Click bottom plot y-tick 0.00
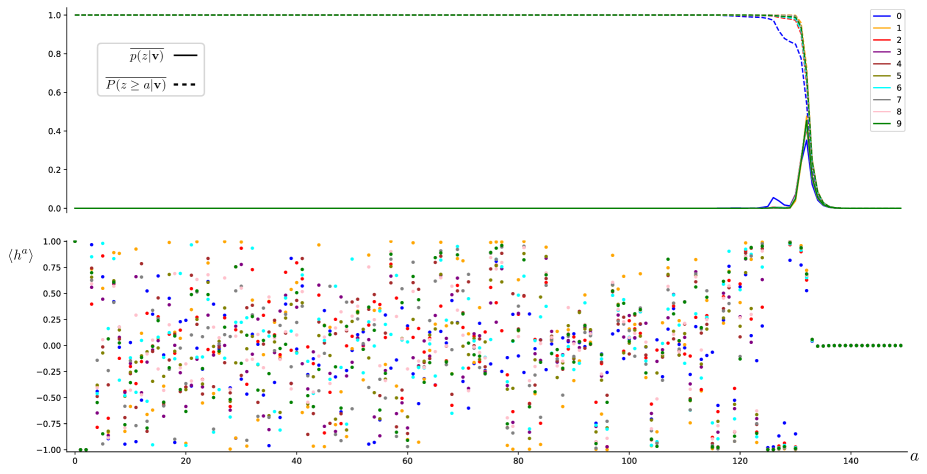Image resolution: width=927 pixels, height=474 pixels. 51,345
